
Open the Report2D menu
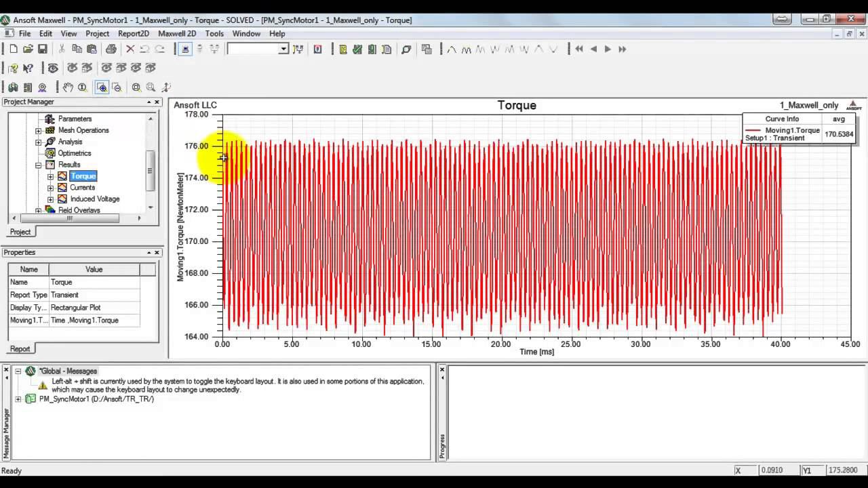pyautogui.click(x=134, y=33)
